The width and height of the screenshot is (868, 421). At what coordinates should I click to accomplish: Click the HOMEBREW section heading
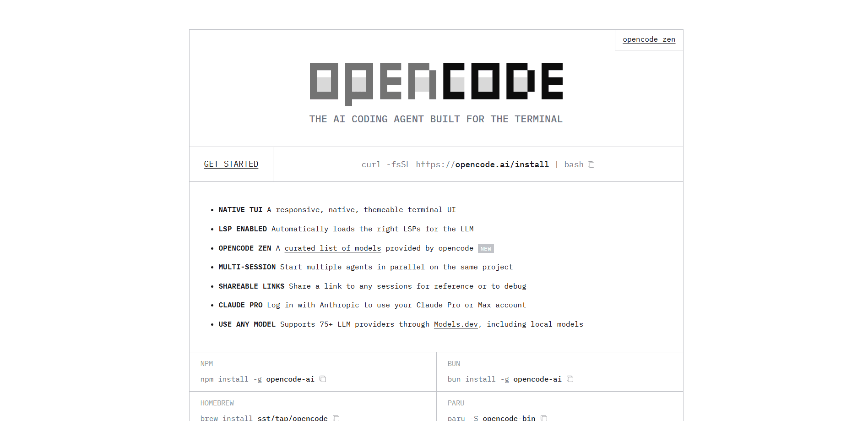point(217,403)
